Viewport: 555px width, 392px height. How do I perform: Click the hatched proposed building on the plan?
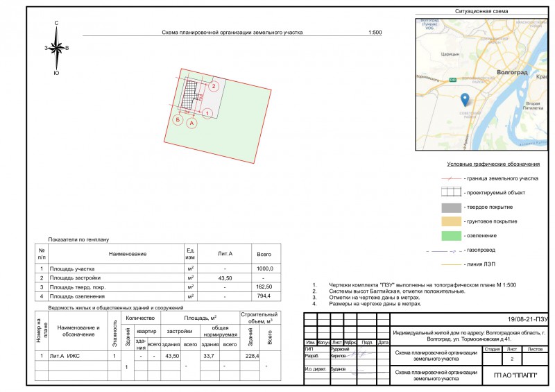(189, 94)
